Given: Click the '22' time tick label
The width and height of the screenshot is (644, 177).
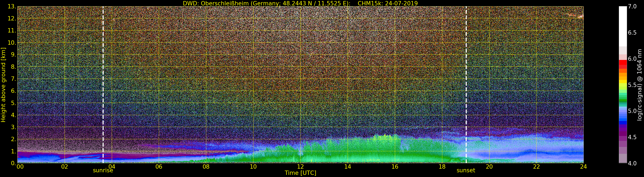Looking at the screenshot, I should click(536, 166).
